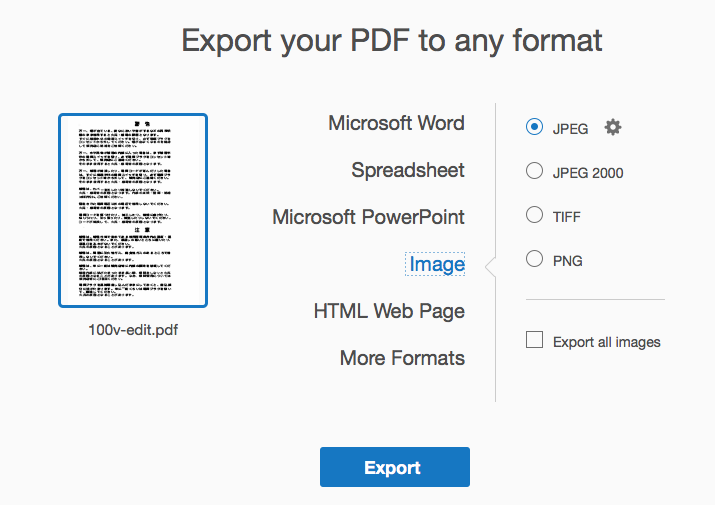Select Spreadsheet as the export format

(407, 170)
